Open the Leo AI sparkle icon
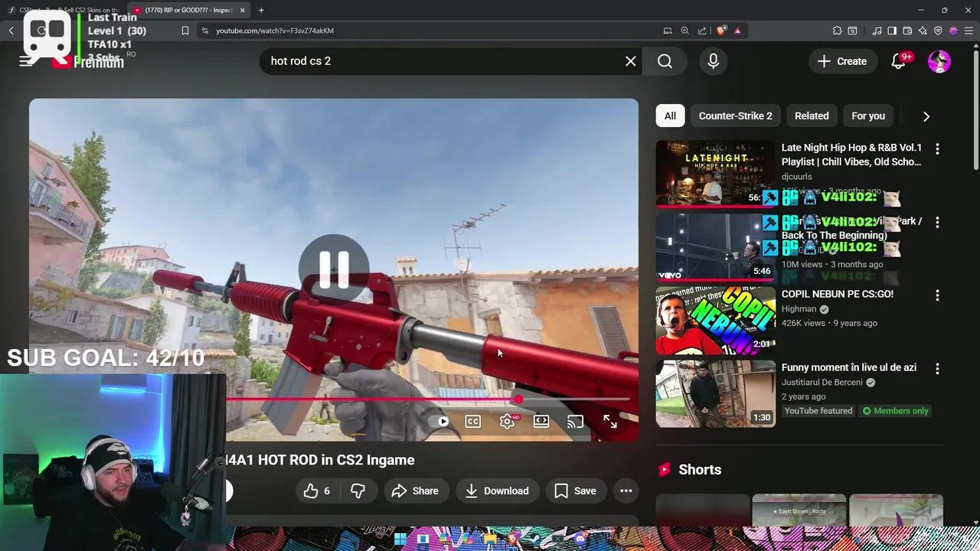The width and height of the screenshot is (980, 551). tap(923, 31)
